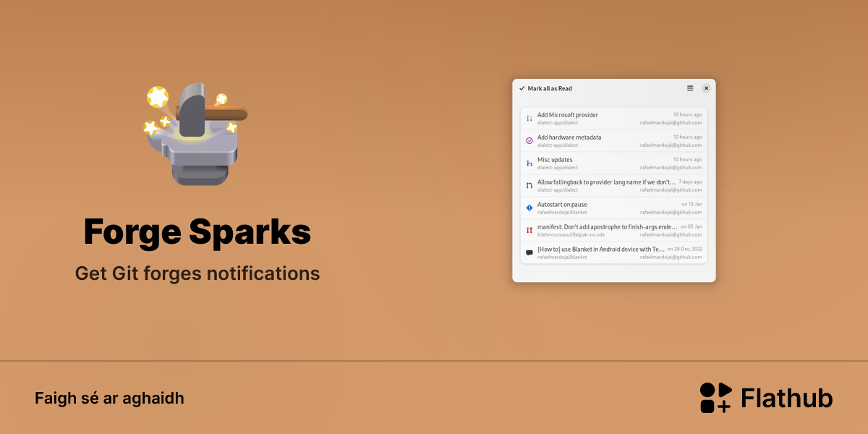Click the github.com email on the Autostart on pause row
Screen dimensions: 868x434
(x=671, y=213)
